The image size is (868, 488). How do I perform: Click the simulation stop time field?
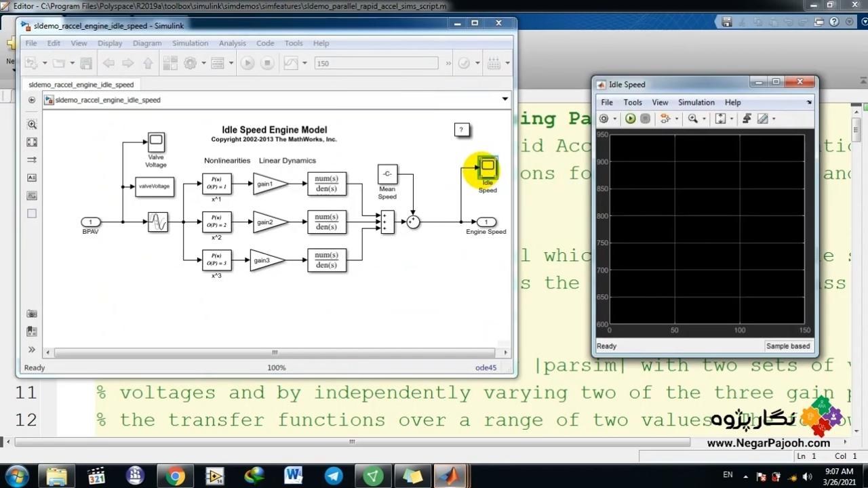376,63
